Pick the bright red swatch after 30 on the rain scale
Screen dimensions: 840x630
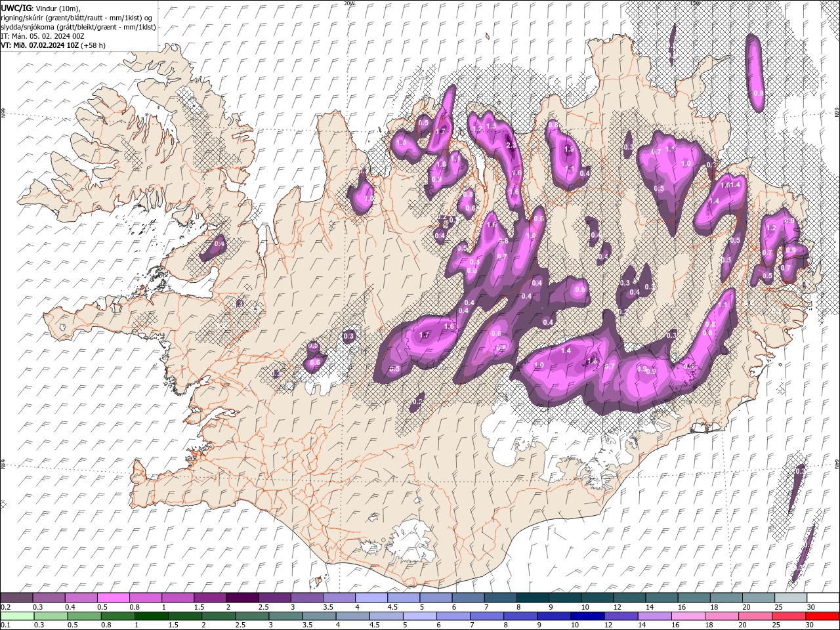[822, 616]
